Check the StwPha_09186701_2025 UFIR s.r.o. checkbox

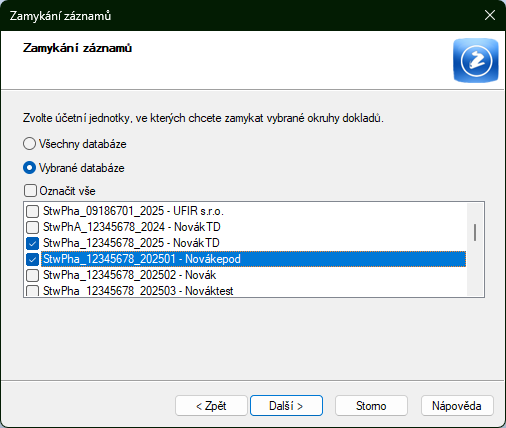click(32, 211)
